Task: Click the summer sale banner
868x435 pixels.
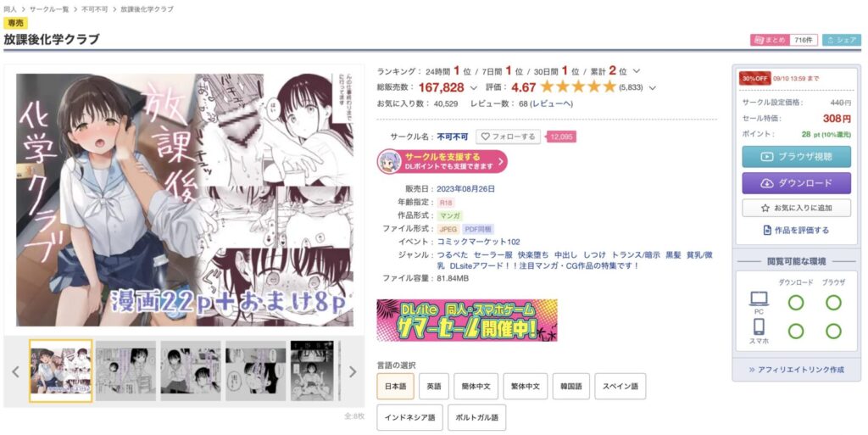Action: [467, 321]
